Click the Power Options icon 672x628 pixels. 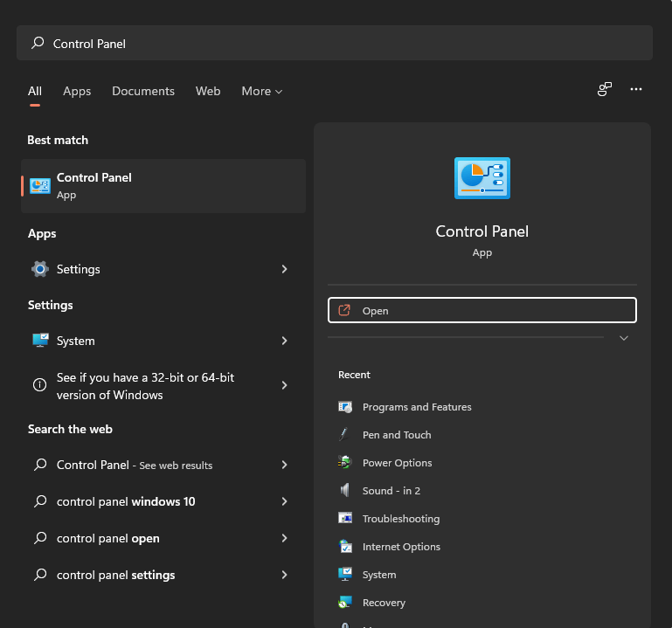point(344,463)
